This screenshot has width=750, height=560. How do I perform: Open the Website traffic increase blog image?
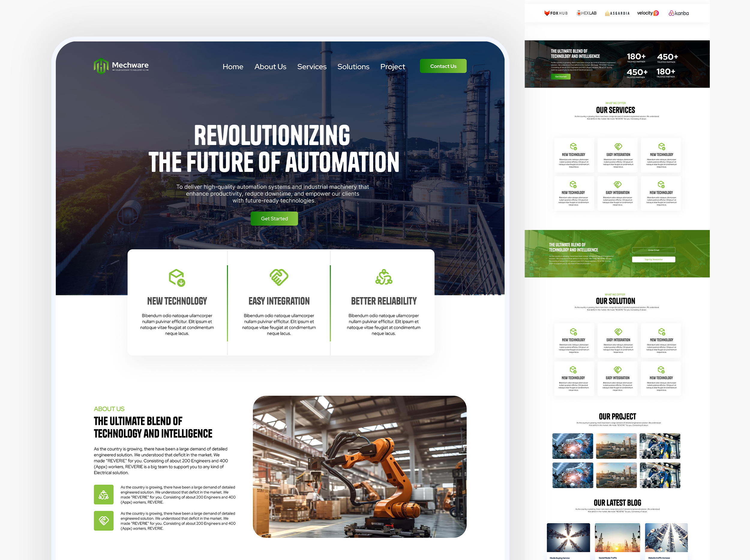pos(666,537)
